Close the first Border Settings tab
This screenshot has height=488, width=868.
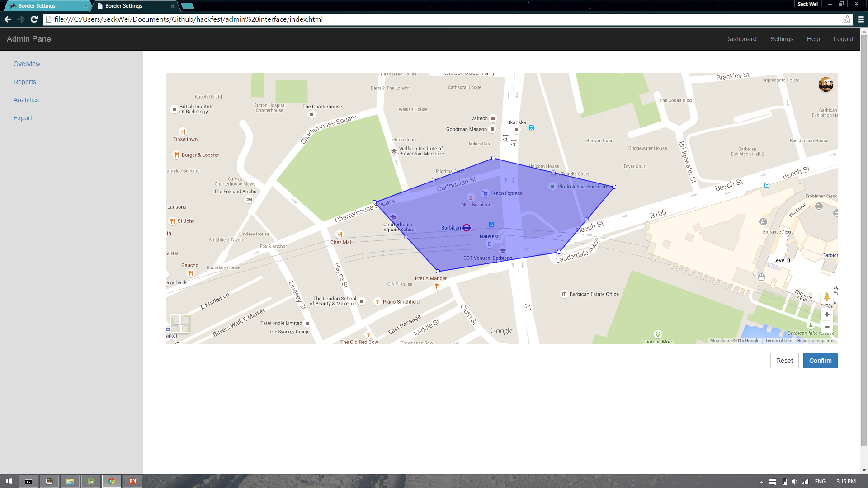pos(85,6)
